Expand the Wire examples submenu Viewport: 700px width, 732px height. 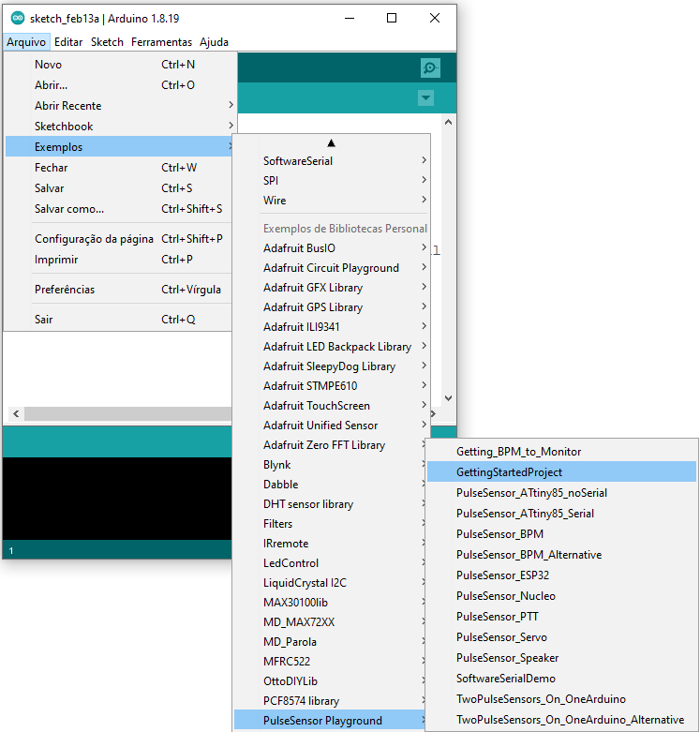[x=332, y=200]
